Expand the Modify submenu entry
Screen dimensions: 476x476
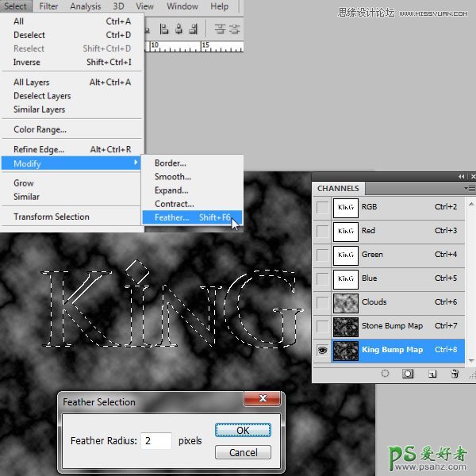click(71, 163)
